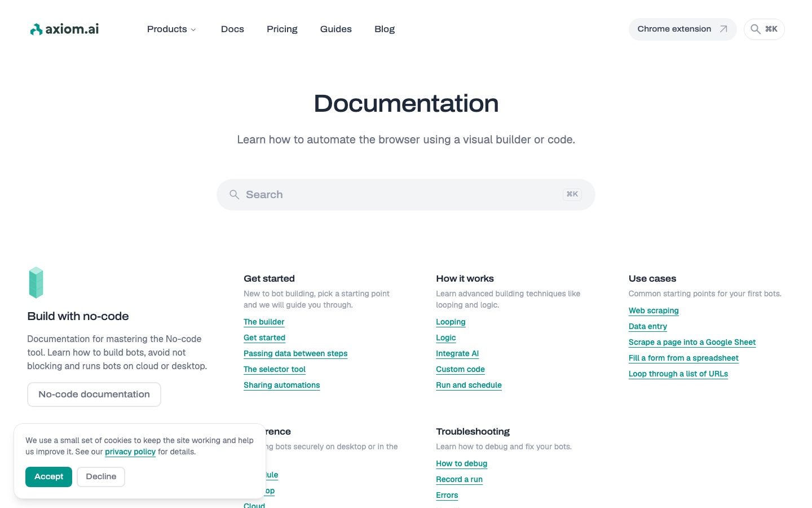The height and width of the screenshot is (508, 812).
Task: Open the Integrate AI link
Action: click(457, 353)
